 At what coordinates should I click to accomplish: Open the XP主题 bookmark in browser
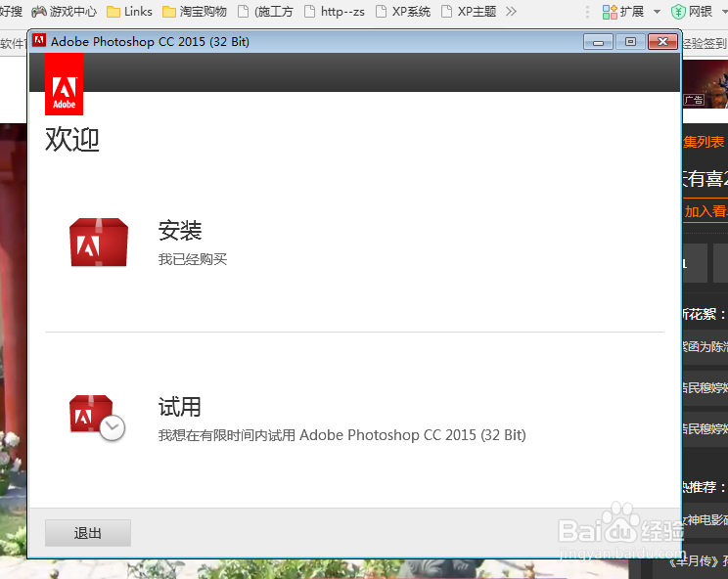click(469, 11)
